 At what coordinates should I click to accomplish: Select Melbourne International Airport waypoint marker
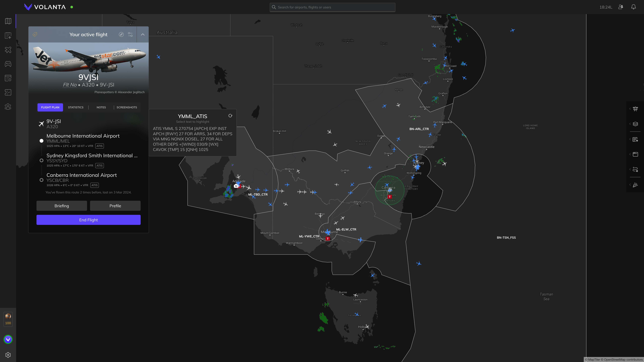42,141
